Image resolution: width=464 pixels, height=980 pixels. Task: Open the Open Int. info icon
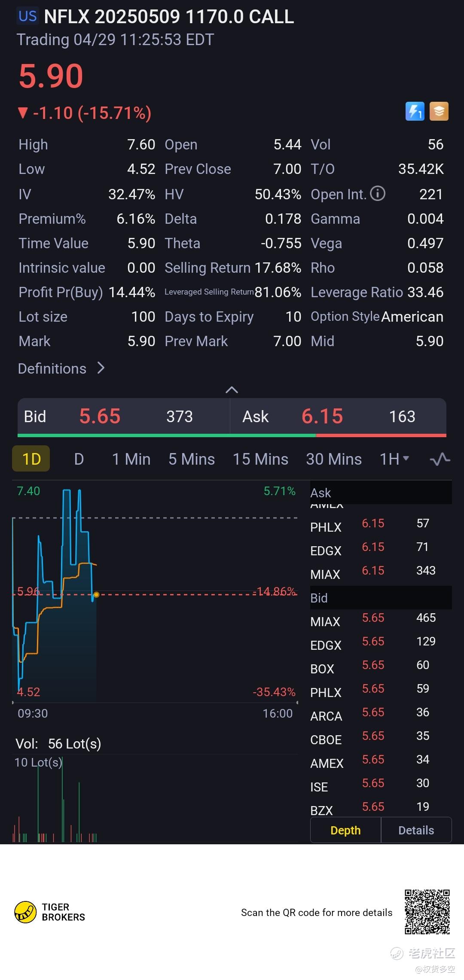point(378,194)
